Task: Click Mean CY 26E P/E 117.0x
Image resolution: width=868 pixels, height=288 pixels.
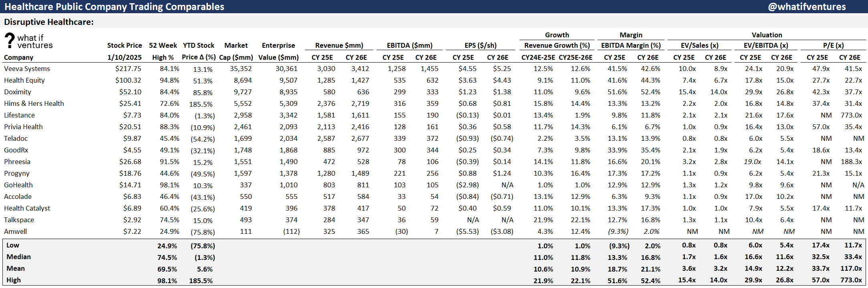Action: [x=851, y=268]
